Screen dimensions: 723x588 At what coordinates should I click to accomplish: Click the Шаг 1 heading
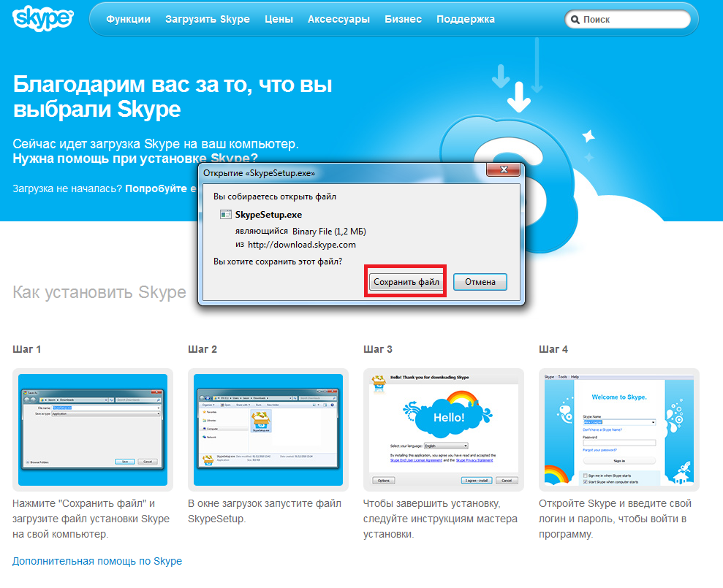27,349
